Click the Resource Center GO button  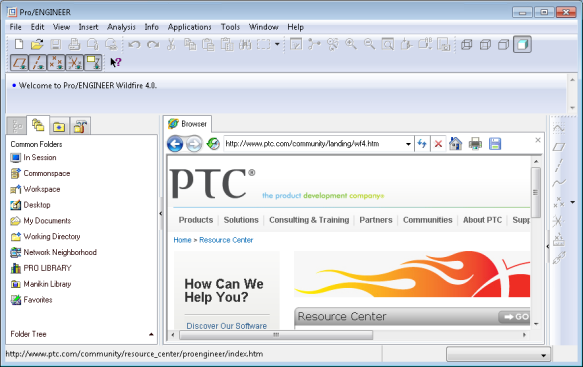tap(515, 317)
